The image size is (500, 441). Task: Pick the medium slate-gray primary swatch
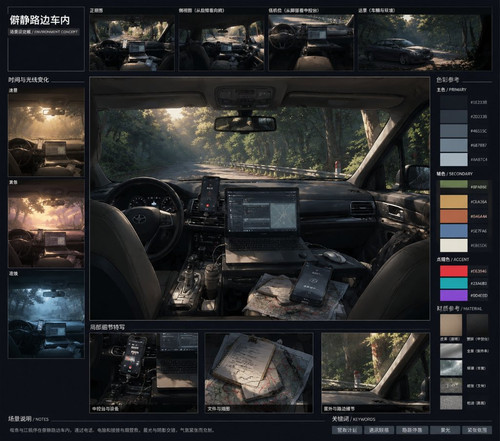(x=454, y=131)
